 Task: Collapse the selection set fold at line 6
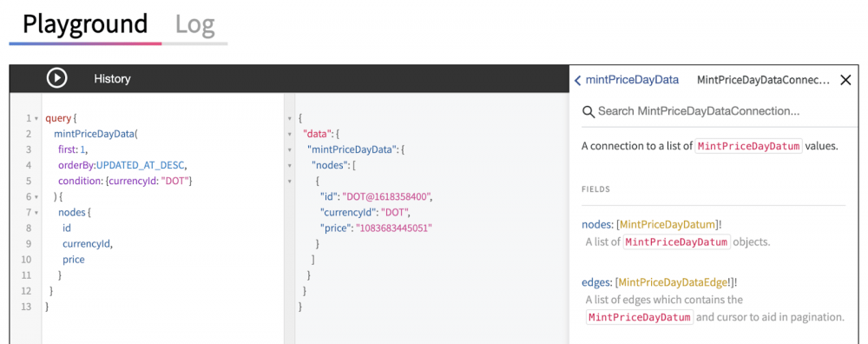[x=36, y=196]
